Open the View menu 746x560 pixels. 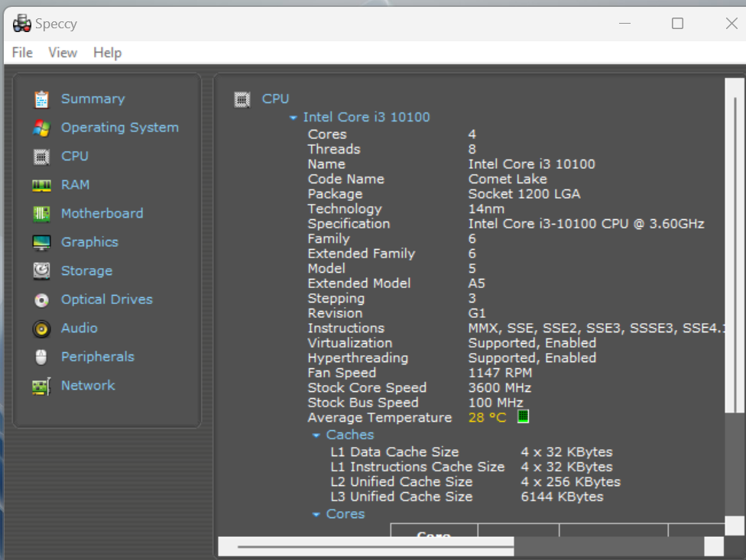(63, 52)
